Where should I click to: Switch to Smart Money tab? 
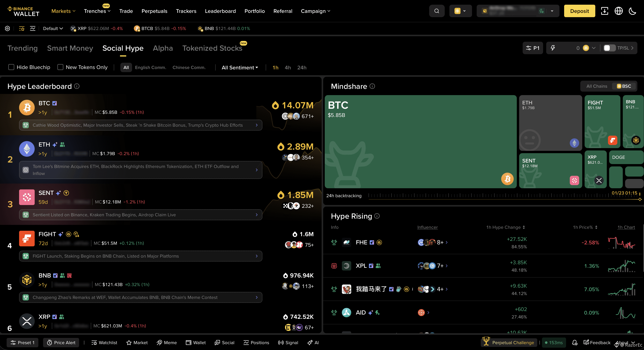[70, 48]
